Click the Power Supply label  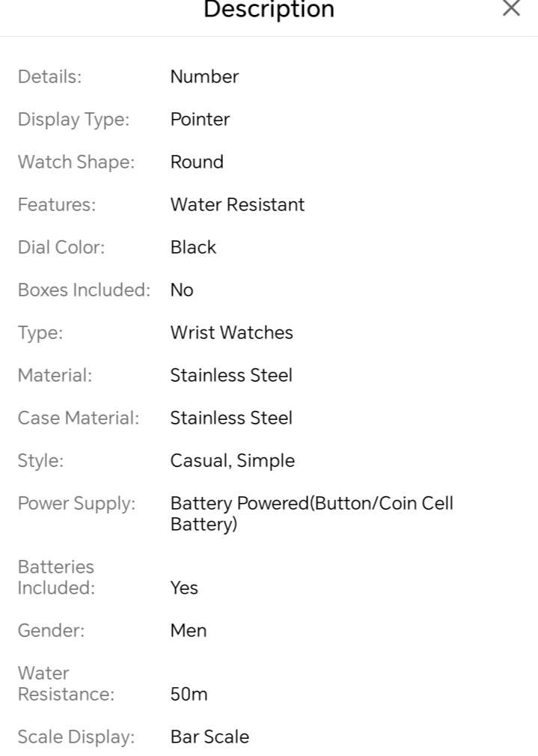[76, 503]
